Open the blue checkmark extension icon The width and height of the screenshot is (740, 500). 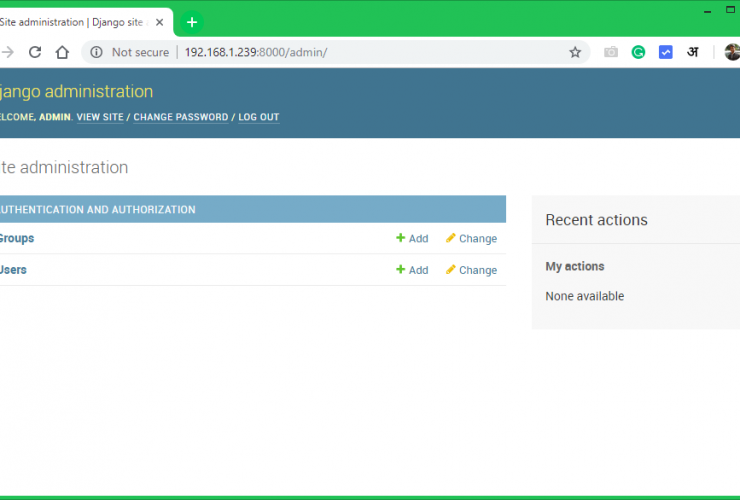pos(665,52)
